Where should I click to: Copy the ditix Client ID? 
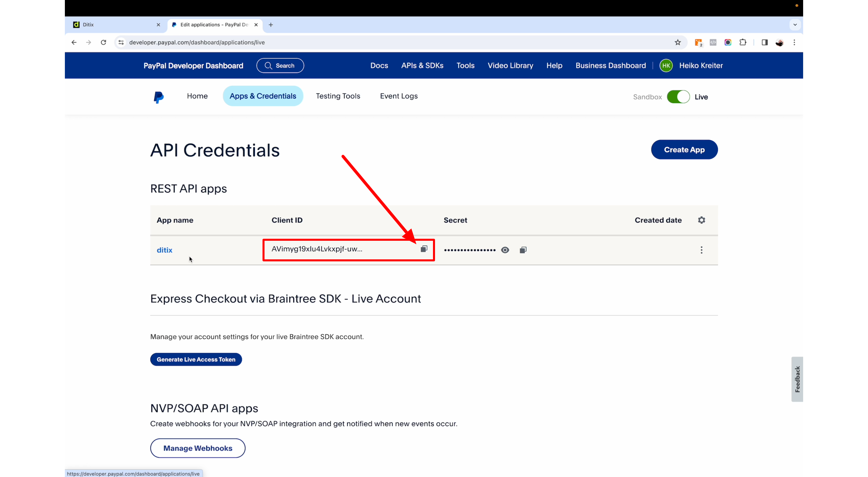click(x=424, y=249)
